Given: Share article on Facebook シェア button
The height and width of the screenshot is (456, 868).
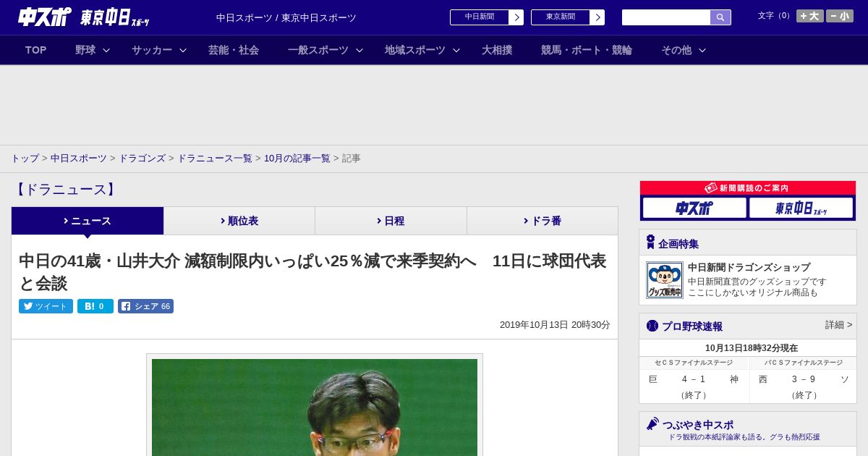Looking at the screenshot, I should 145,306.
